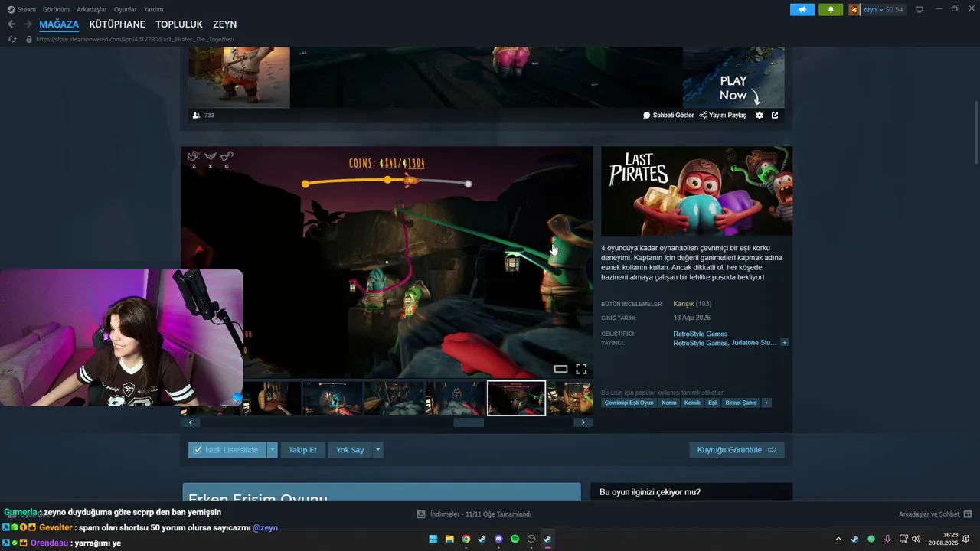Image resolution: width=980 pixels, height=551 pixels.
Task: Expand the publisher list plus button
Action: tap(784, 343)
